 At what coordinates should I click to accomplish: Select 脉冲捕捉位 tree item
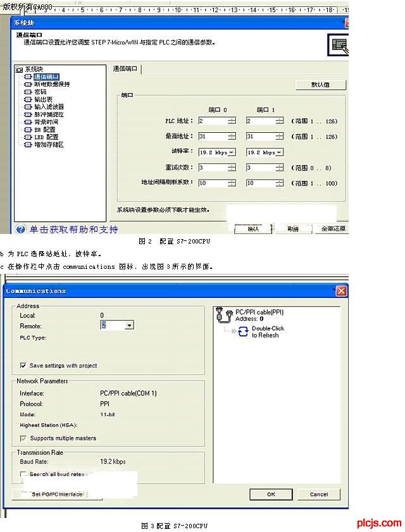coord(49,114)
